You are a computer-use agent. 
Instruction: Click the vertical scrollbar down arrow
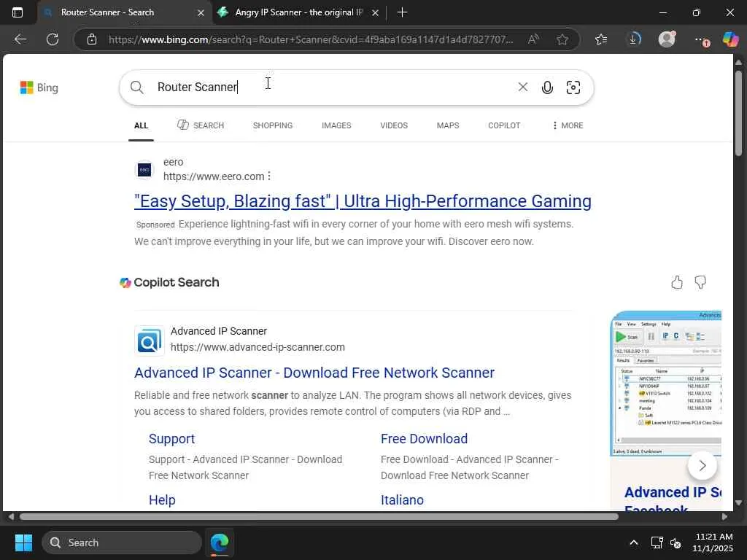(738, 502)
